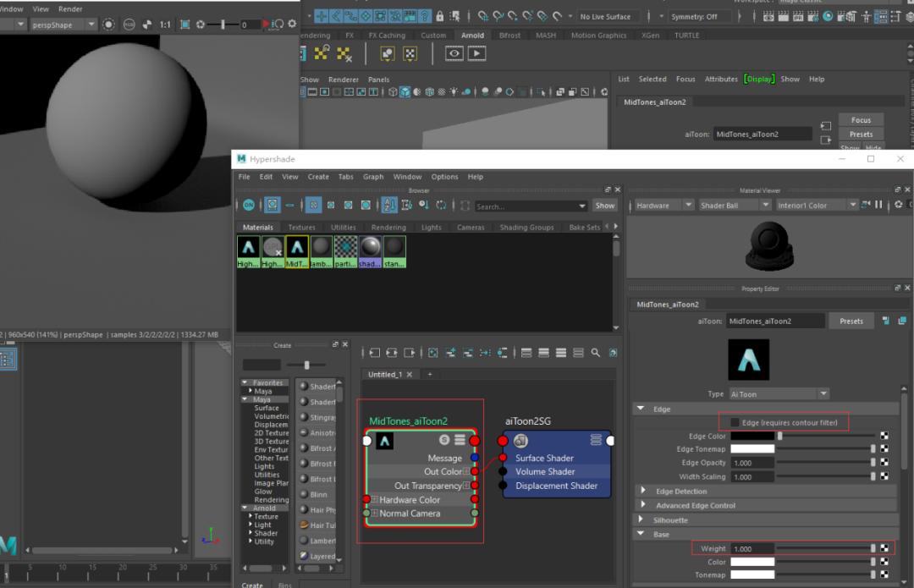Collapse the Edge section

pos(641,409)
